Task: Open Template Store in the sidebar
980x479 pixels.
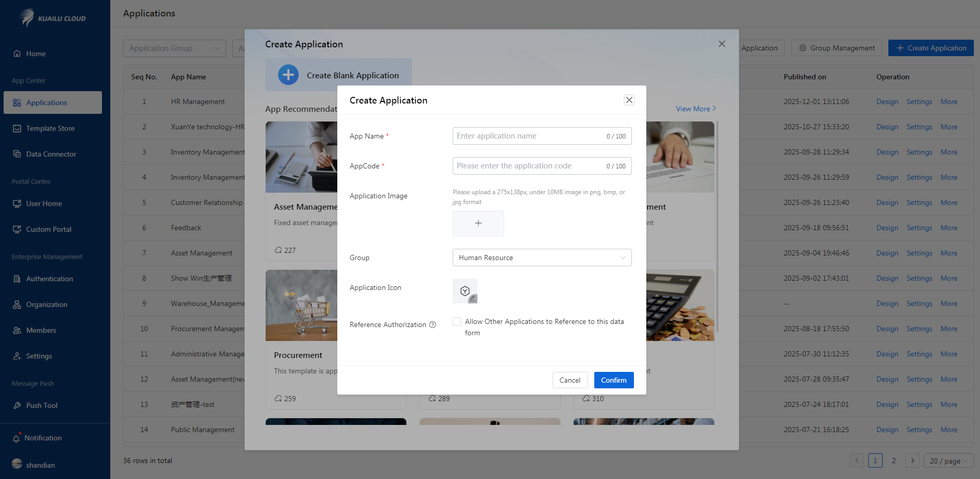Action: click(x=50, y=128)
